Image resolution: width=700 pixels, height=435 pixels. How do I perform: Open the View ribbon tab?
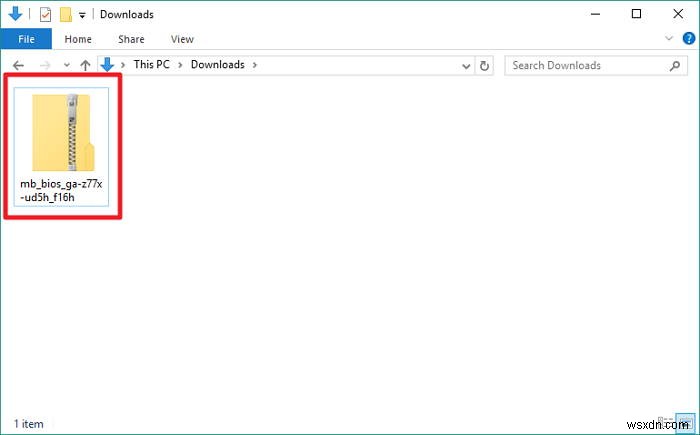pyautogui.click(x=182, y=40)
